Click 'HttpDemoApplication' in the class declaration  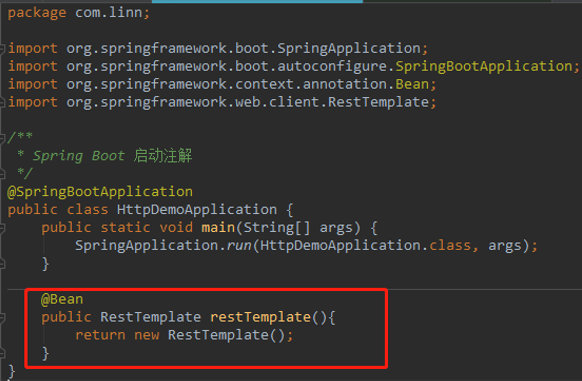197,210
